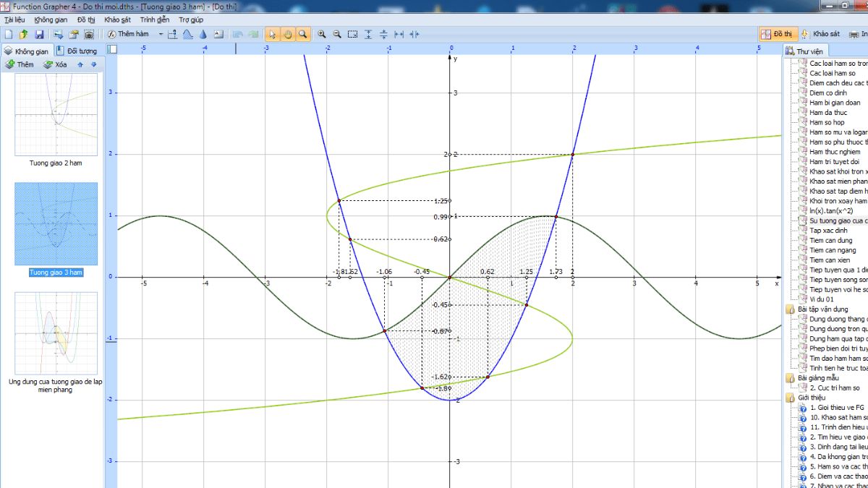Toggle the Đồ thị view mode
This screenshot has width=868, height=488.
coord(777,34)
